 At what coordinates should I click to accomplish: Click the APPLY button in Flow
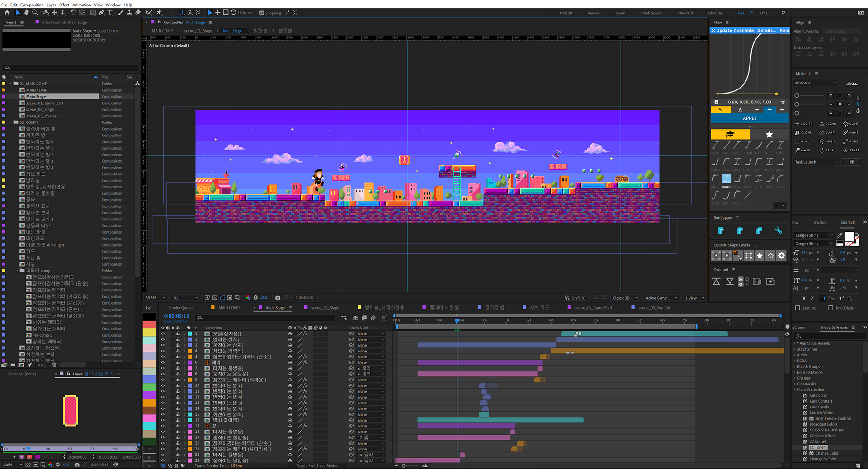point(750,118)
